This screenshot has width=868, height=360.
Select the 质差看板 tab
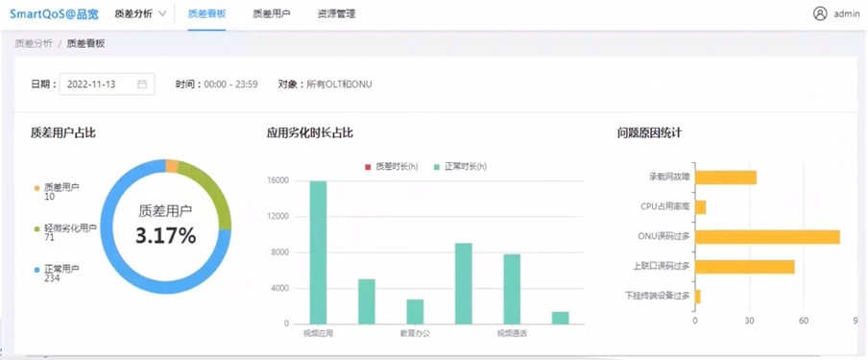tap(206, 14)
